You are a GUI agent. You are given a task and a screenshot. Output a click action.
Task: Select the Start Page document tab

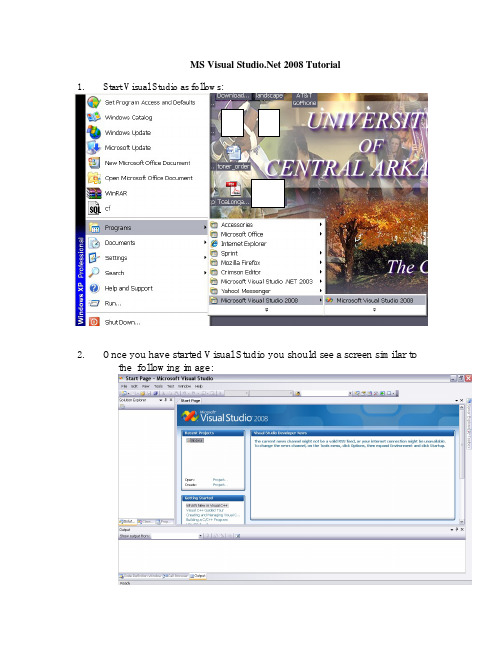190,401
